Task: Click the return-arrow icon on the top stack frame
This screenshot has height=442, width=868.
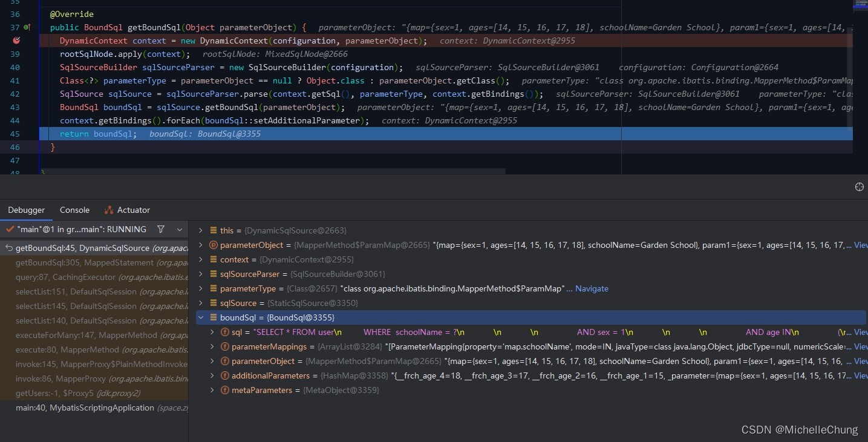Action: [9, 248]
